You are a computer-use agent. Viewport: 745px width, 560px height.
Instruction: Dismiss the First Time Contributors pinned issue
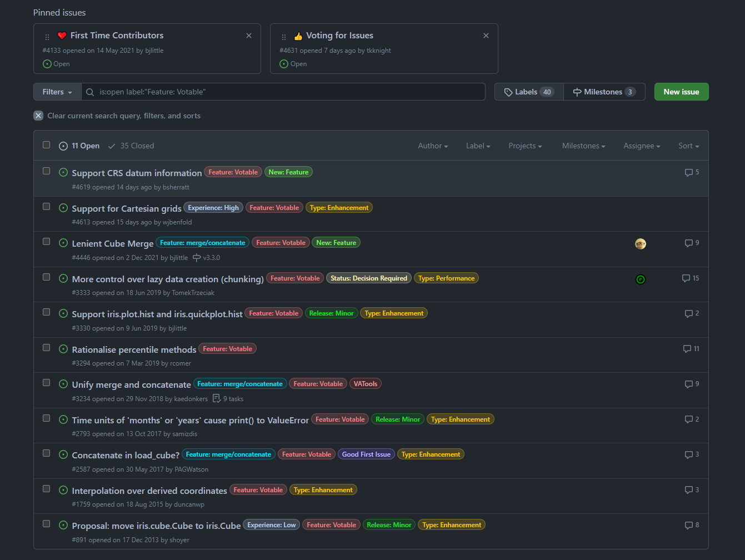click(x=249, y=36)
